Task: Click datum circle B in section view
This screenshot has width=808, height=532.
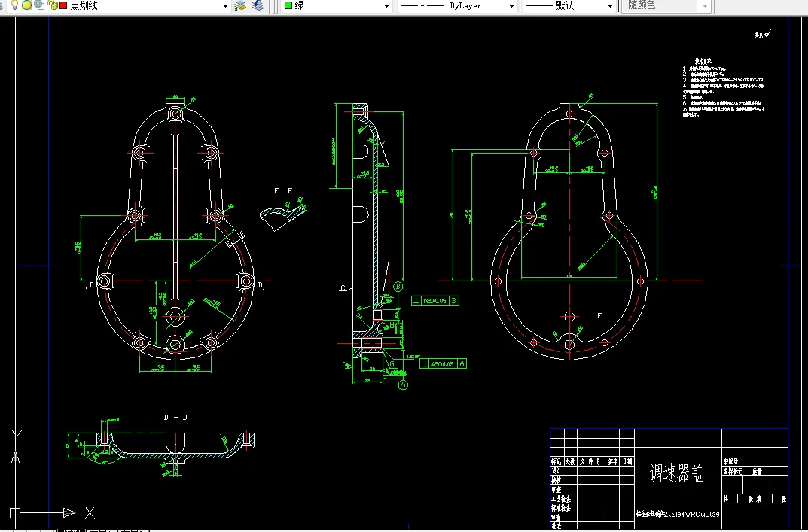Action: click(x=398, y=287)
